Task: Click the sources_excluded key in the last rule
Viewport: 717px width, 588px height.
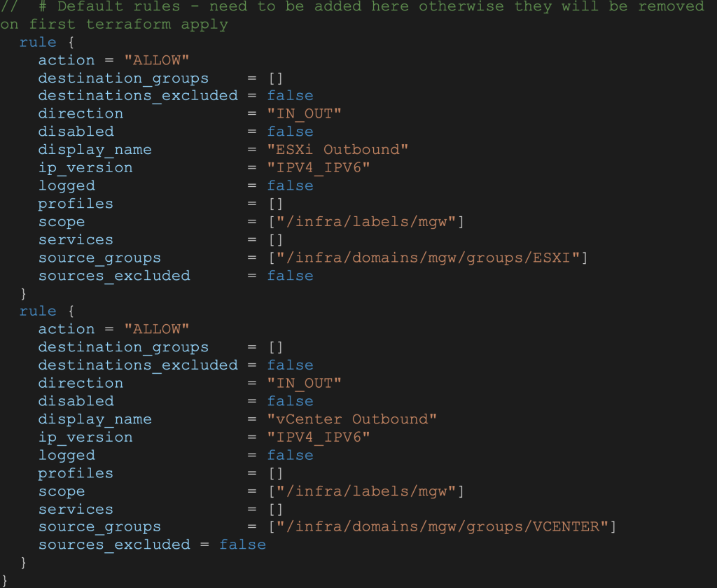Action: (114, 545)
